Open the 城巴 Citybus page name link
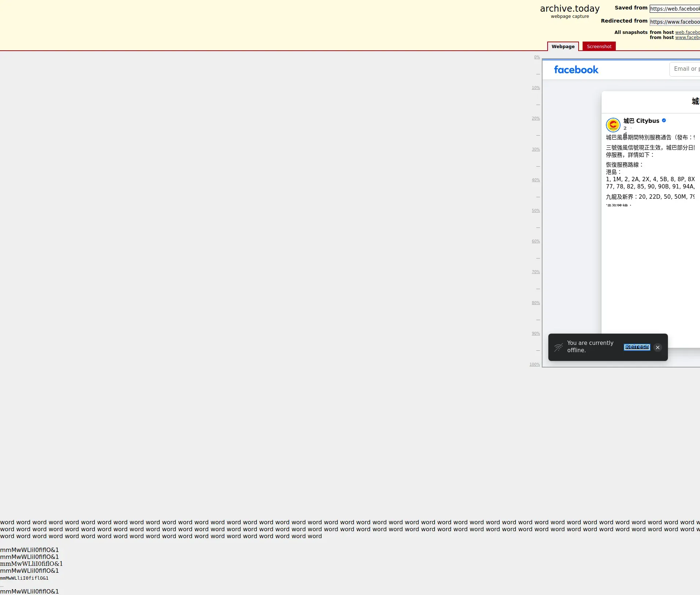Screen dimensions: 700x595 coord(641,121)
